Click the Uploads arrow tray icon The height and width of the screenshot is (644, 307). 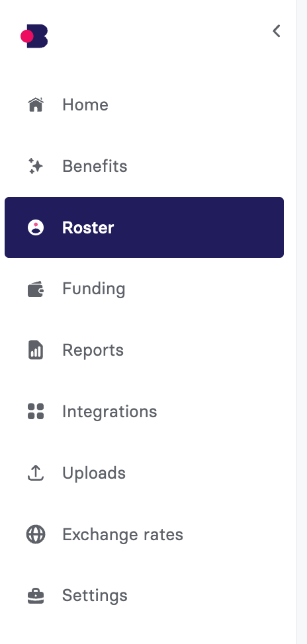pos(36,473)
